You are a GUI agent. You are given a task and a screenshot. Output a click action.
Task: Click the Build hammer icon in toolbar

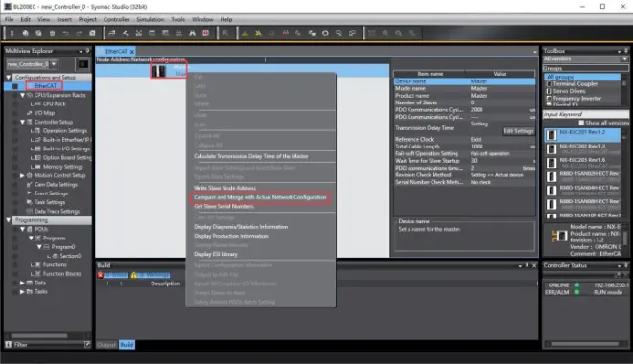click(x=125, y=34)
